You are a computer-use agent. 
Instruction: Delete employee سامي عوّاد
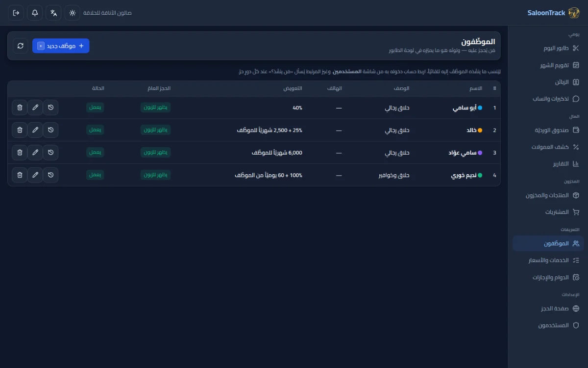[20, 153]
